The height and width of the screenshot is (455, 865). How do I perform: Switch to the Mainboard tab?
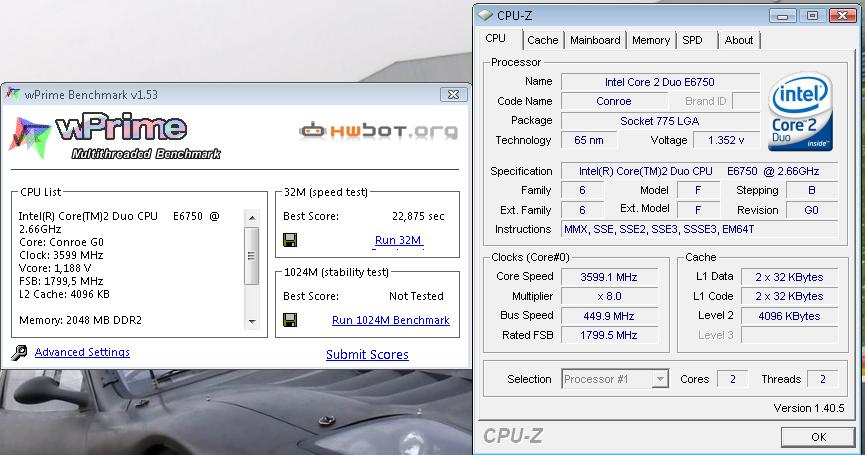coord(595,40)
